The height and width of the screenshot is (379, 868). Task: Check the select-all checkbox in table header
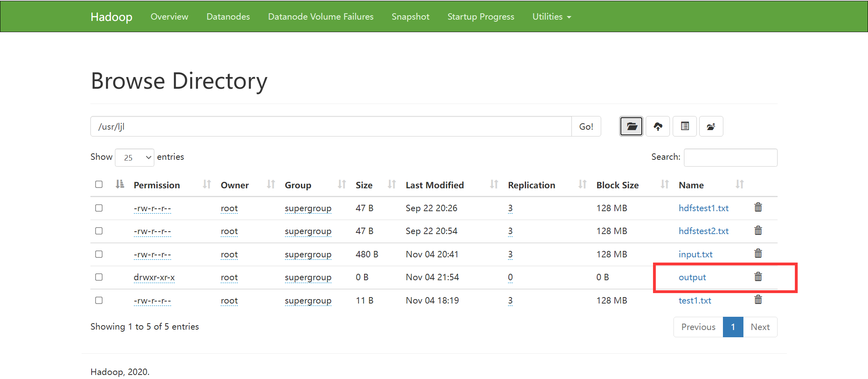click(99, 184)
